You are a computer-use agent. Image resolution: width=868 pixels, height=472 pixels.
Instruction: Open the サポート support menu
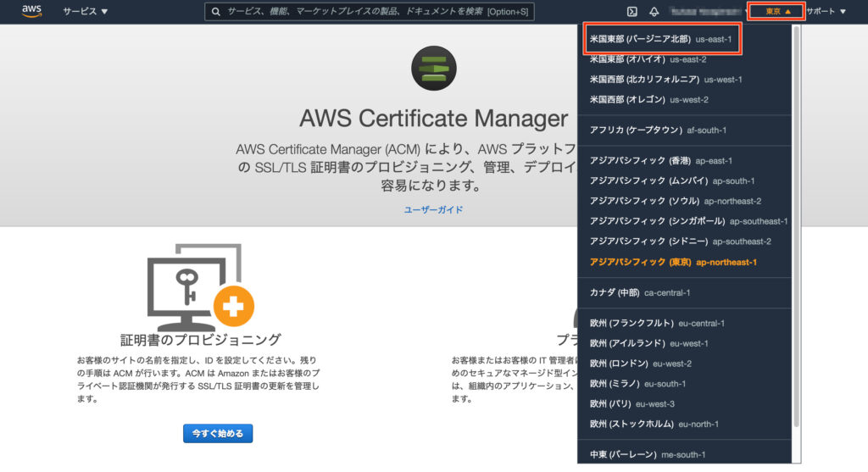(826, 11)
